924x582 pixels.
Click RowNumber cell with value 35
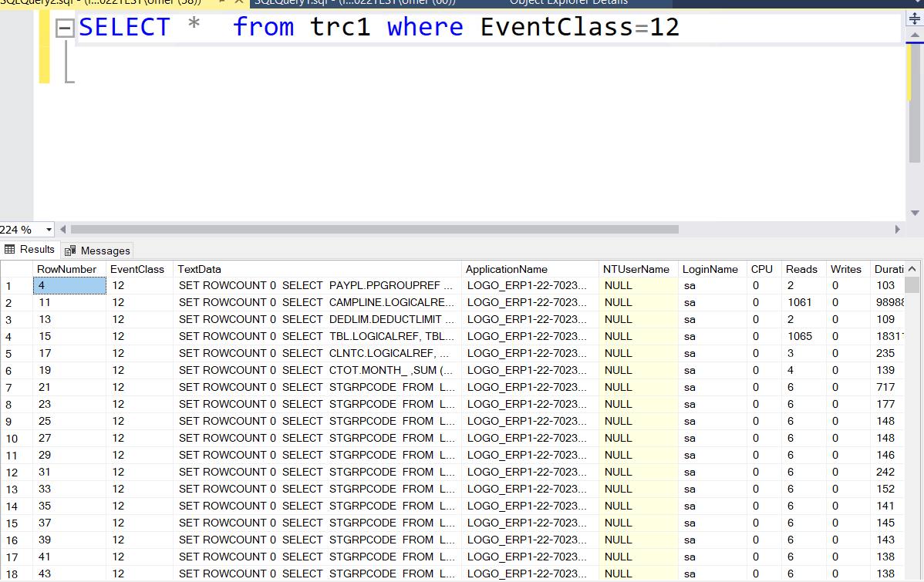coord(69,506)
